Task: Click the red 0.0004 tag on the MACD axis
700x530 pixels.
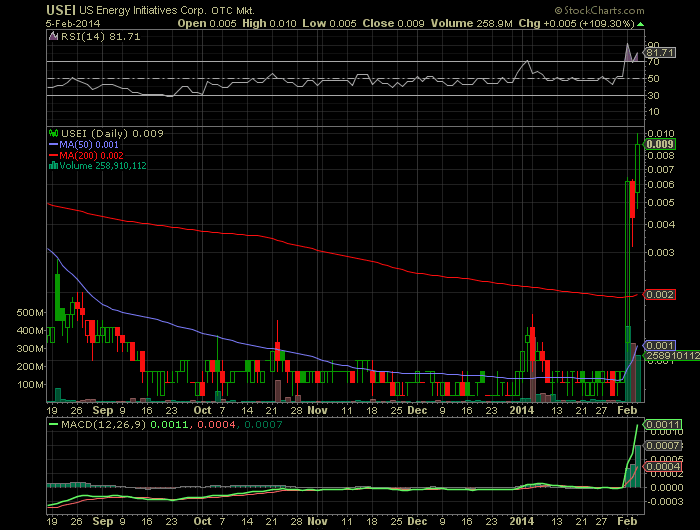Action: coord(662,467)
